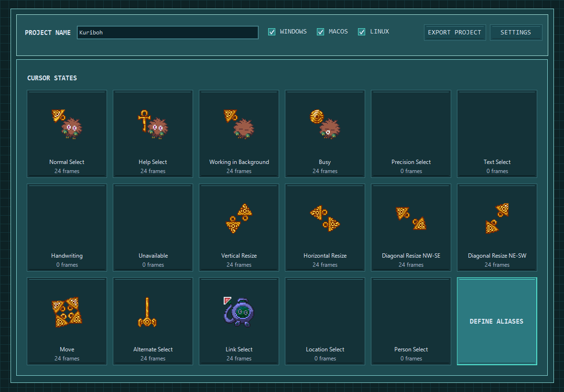Open the Normal Select Kuriboh cursor icon
The image size is (564, 392).
pos(67,124)
